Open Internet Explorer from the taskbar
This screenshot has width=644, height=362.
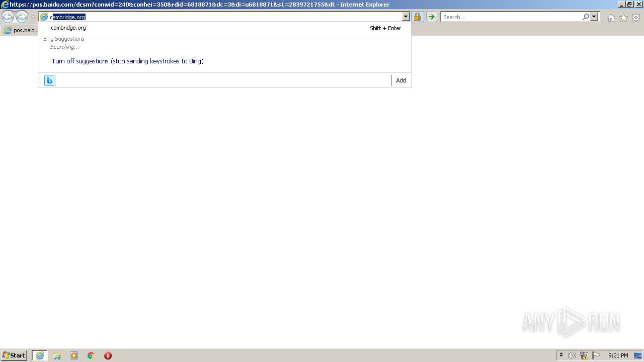coord(40,355)
